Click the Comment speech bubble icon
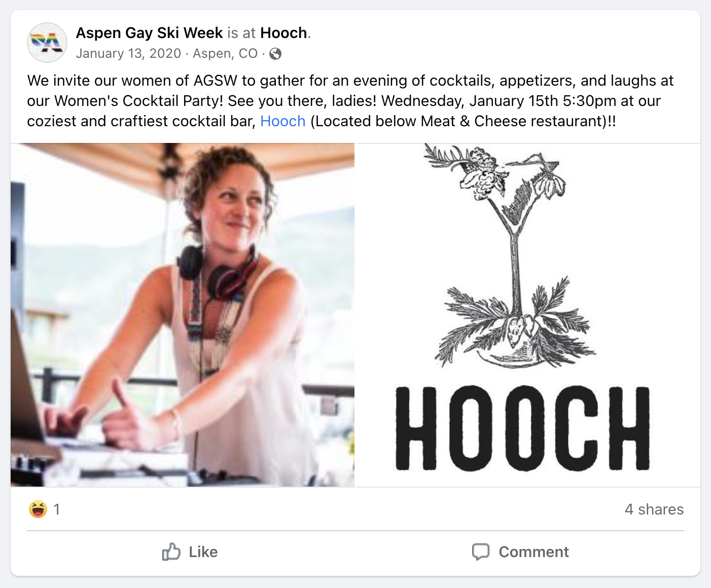The width and height of the screenshot is (711, 588). [481, 552]
